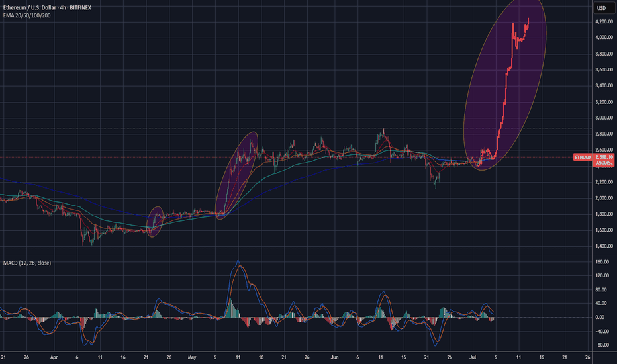Screen dimensions: 617x364
Task: Click the red ETHUSD price tag
Action: click(583, 158)
